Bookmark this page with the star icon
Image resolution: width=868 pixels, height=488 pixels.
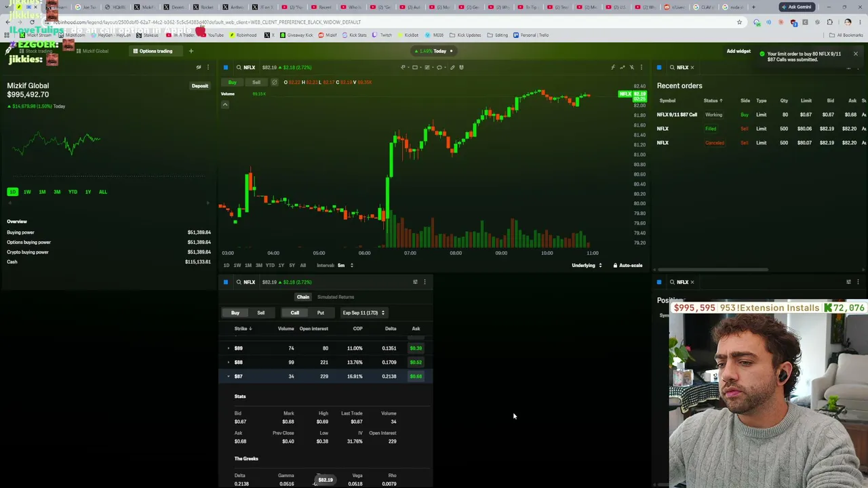[x=739, y=22]
